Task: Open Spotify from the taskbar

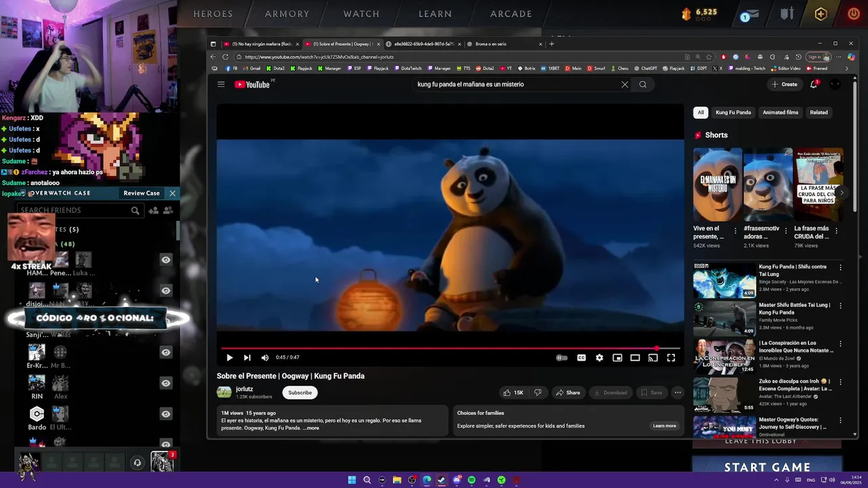Action: pyautogui.click(x=471, y=480)
